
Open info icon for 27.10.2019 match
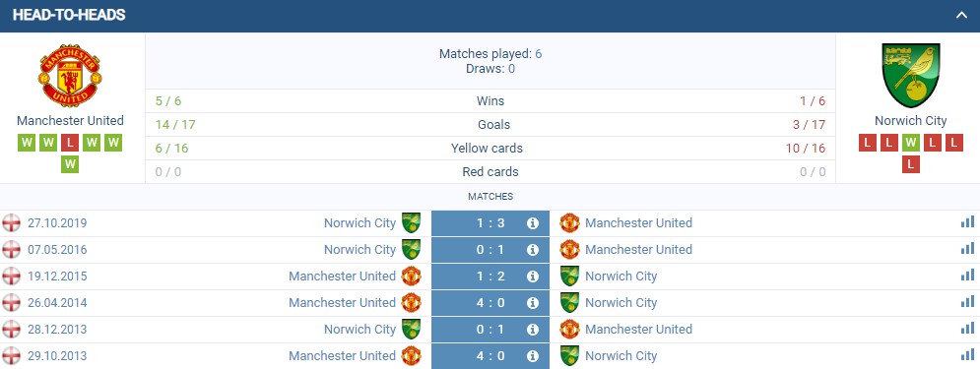(533, 223)
